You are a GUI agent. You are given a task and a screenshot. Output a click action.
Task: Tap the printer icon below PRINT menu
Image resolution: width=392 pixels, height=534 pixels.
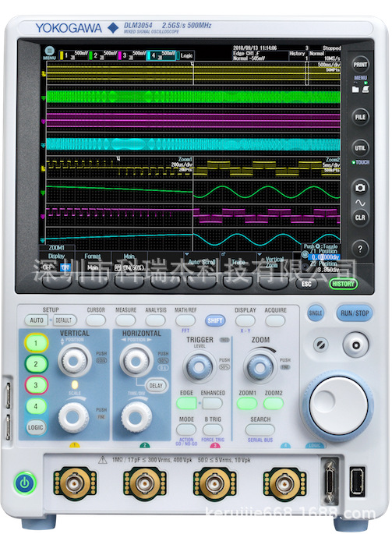pyautogui.click(x=366, y=90)
